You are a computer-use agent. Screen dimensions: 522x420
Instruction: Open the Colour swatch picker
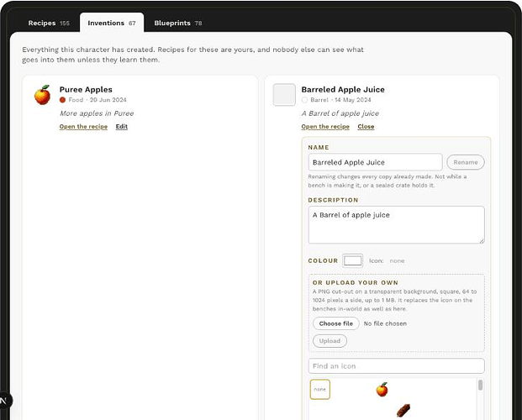point(352,260)
